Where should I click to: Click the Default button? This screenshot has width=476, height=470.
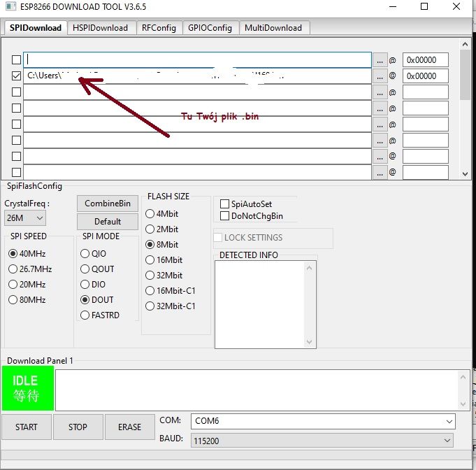pyautogui.click(x=108, y=222)
